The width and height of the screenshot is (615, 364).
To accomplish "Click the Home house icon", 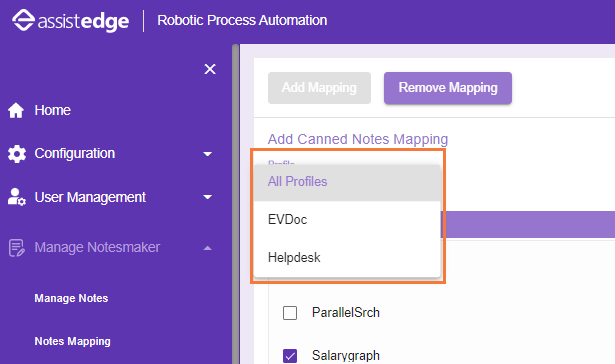I will pyautogui.click(x=16, y=110).
